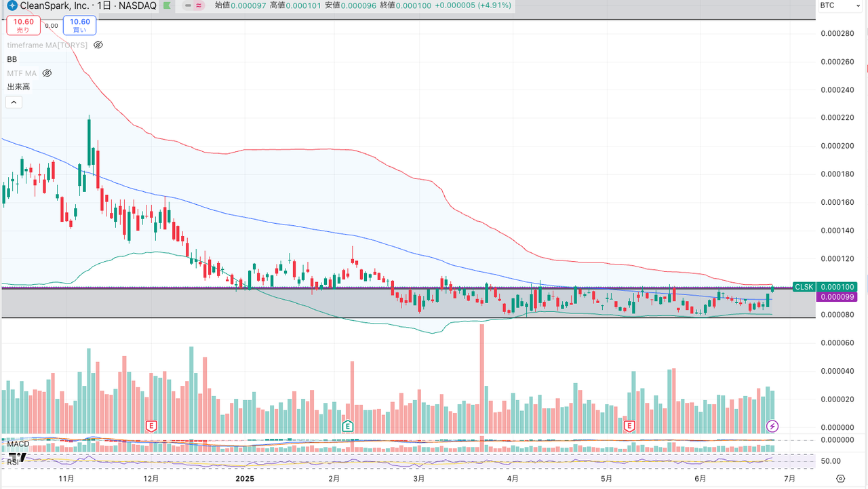Click the red earnings marker near December
Screen dimensions: 868x489
(152, 426)
